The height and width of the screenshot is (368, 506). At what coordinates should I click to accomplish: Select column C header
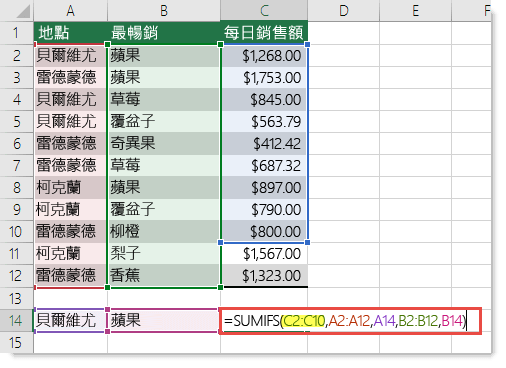264,11
